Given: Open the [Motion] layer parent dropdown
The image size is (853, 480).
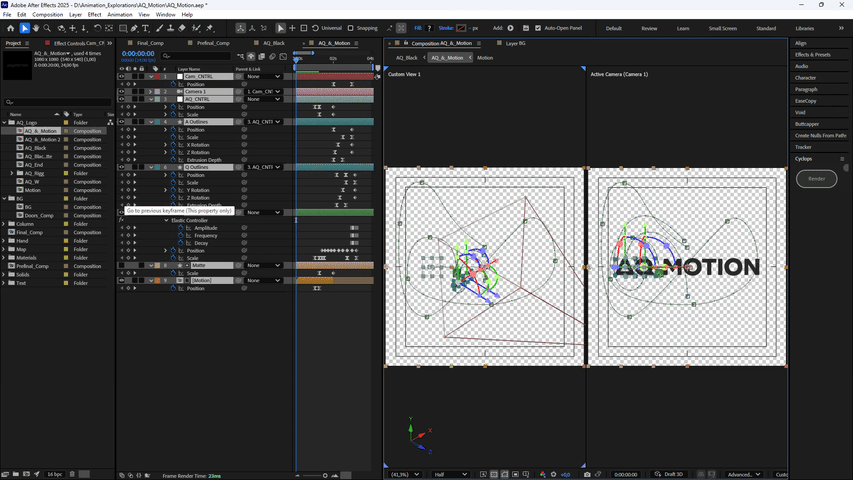Looking at the screenshot, I should 263,281.
